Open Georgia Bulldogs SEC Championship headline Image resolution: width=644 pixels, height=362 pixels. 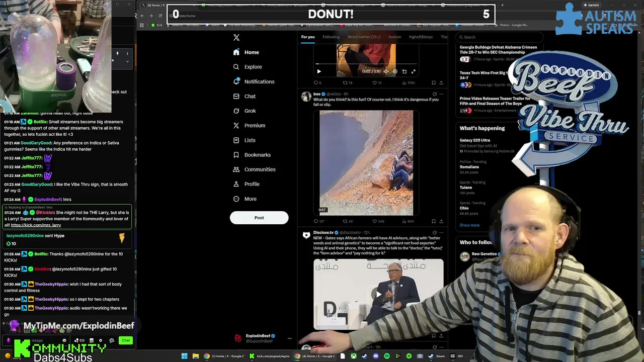coord(498,50)
